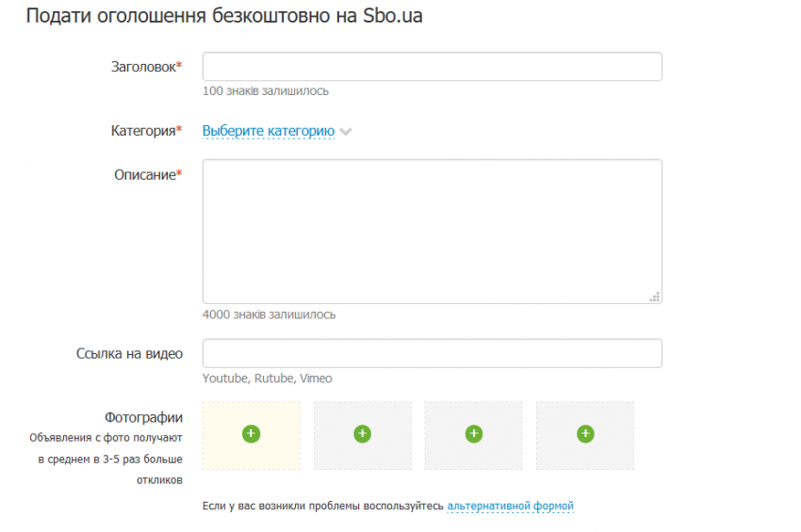The width and height of the screenshot is (801, 532).
Task: Add a photo in the fourth slot
Action: 584,434
